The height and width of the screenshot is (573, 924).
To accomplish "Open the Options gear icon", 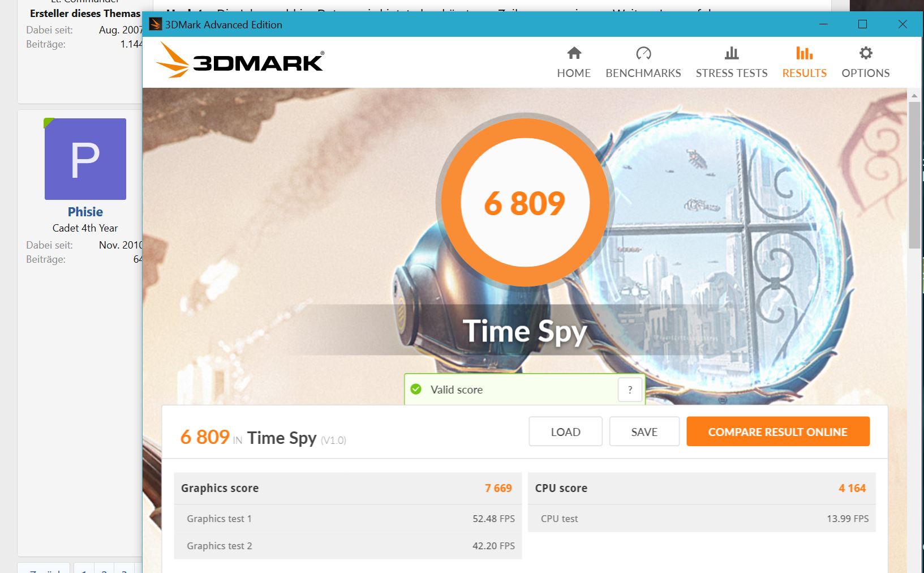I will click(x=865, y=53).
